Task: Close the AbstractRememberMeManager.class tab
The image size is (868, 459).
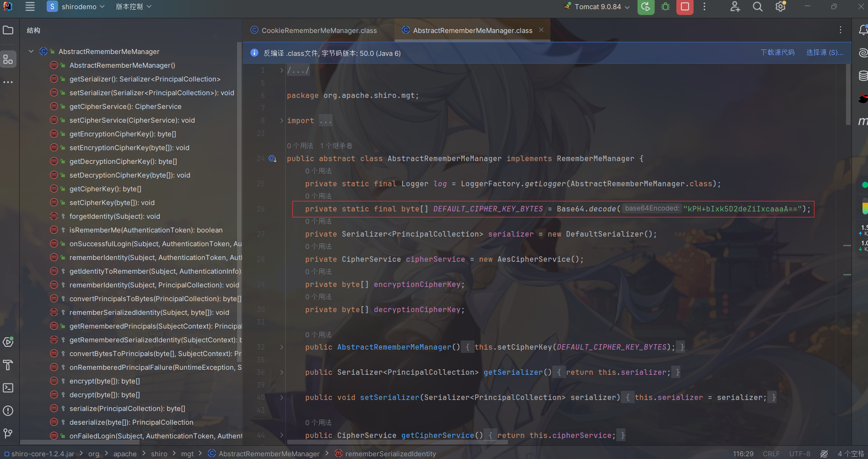Action: (x=541, y=30)
